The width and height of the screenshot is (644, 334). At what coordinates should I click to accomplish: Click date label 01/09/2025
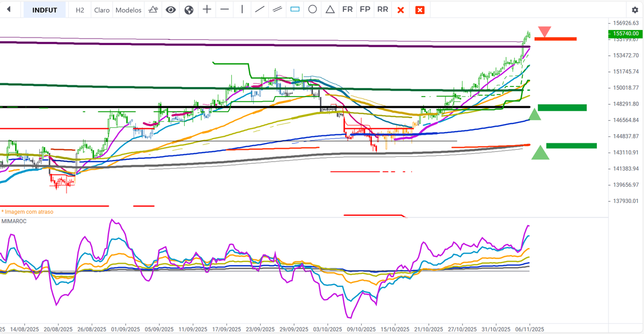tap(126, 329)
